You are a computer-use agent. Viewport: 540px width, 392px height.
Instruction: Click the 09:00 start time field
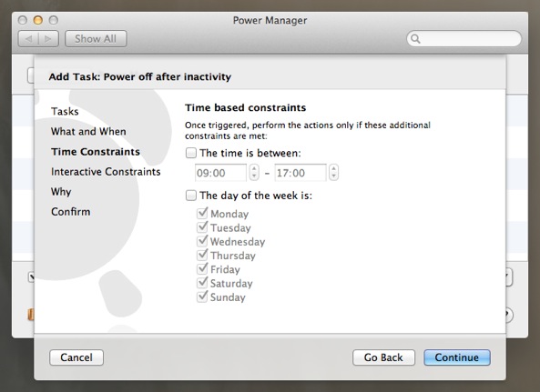click(220, 173)
